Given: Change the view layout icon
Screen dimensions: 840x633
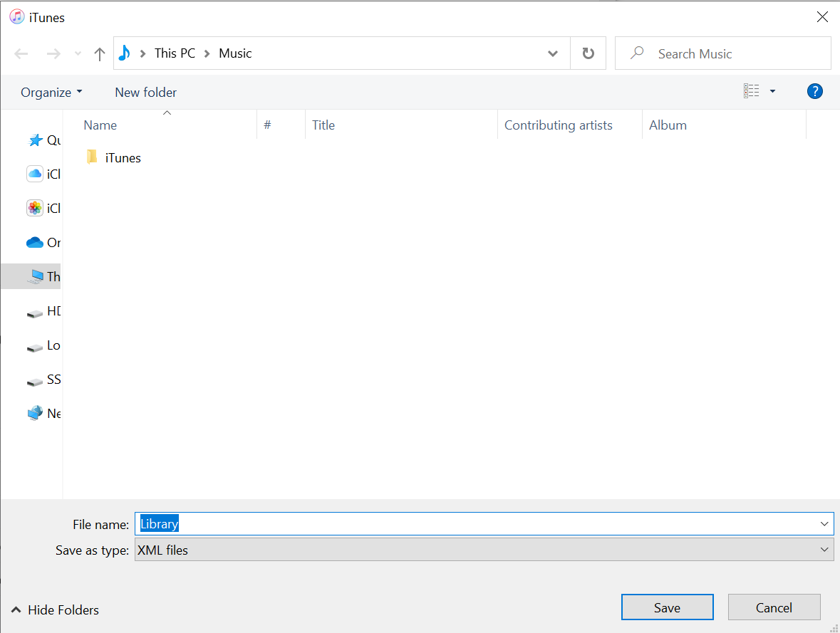Looking at the screenshot, I should point(751,91).
